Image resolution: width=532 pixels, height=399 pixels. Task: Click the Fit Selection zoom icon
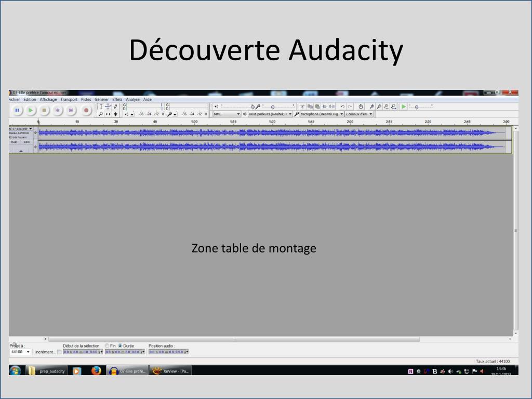(386, 107)
